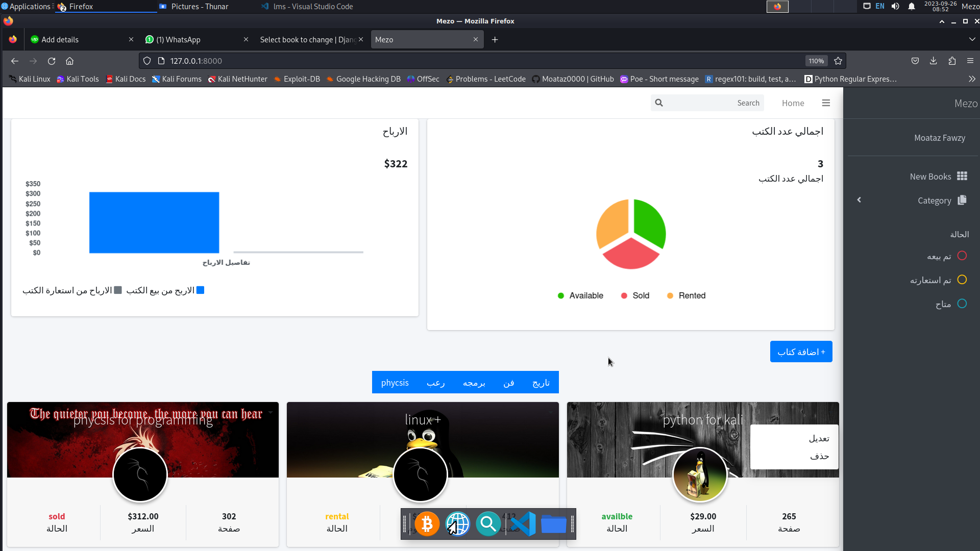Select the red تم بيعه status circle
Image resolution: width=980 pixels, height=551 pixels.
pyautogui.click(x=962, y=256)
